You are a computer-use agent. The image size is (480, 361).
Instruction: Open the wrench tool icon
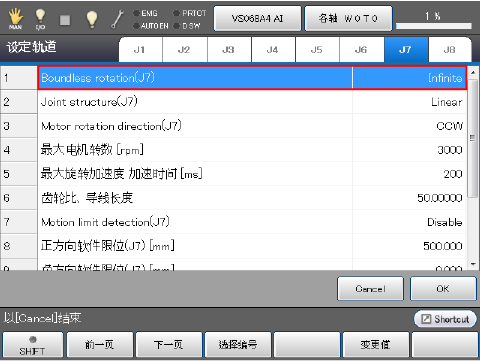(x=117, y=19)
